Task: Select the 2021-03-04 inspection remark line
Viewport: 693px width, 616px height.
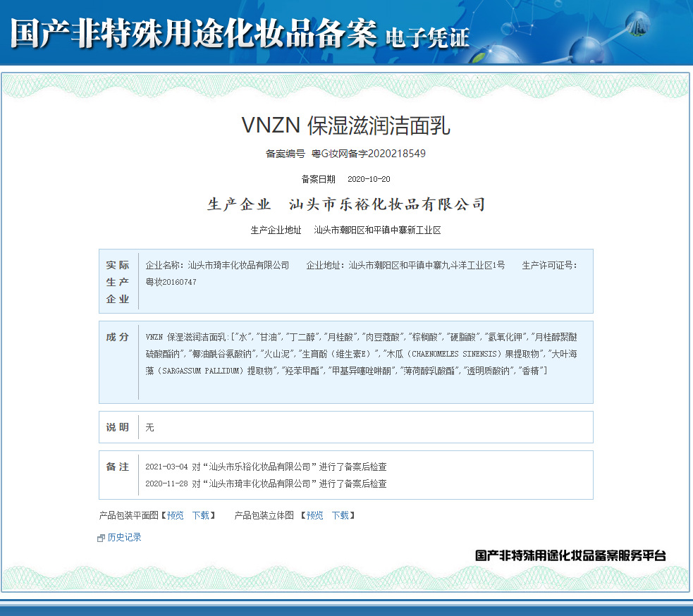Action: (266, 467)
